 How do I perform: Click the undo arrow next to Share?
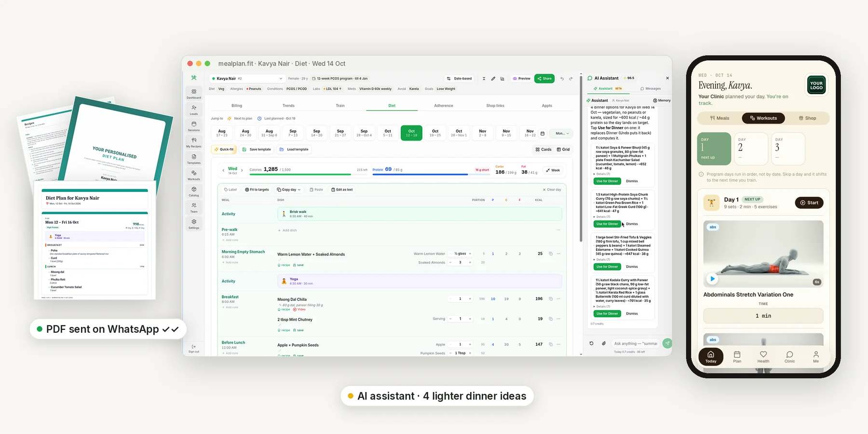click(562, 79)
